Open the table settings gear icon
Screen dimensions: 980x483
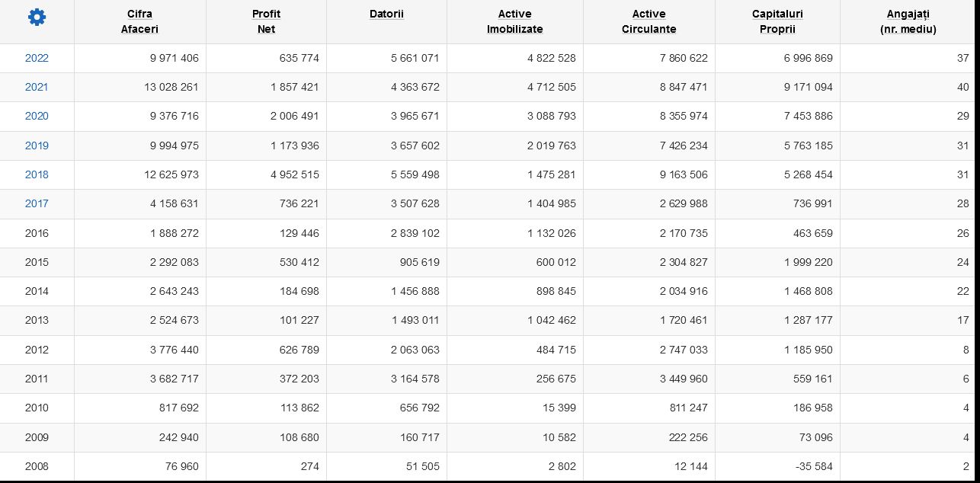point(37,18)
